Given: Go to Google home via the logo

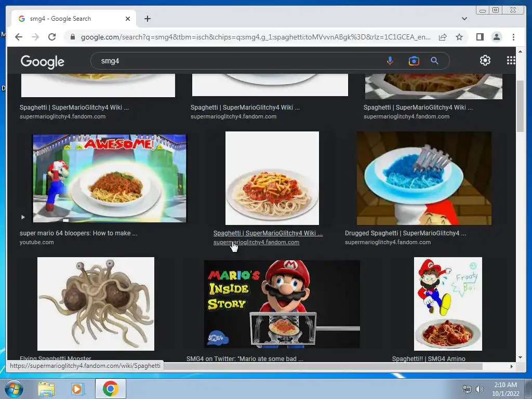Looking at the screenshot, I should coord(43,61).
